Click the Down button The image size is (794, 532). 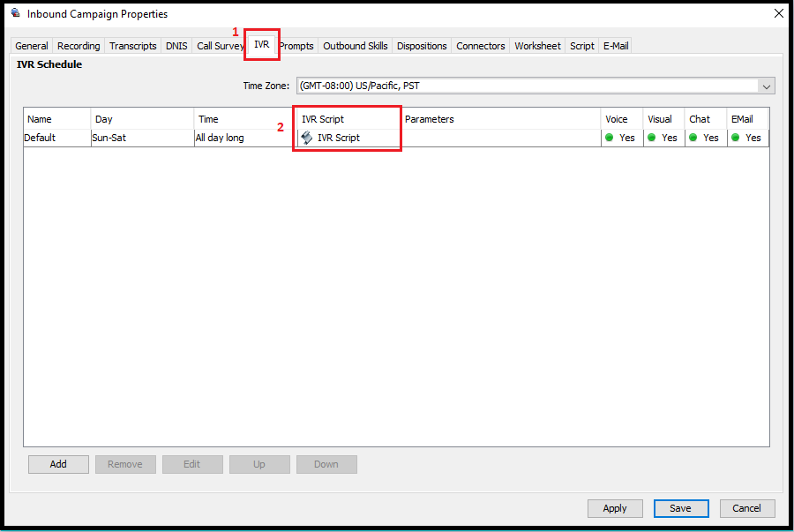326,464
